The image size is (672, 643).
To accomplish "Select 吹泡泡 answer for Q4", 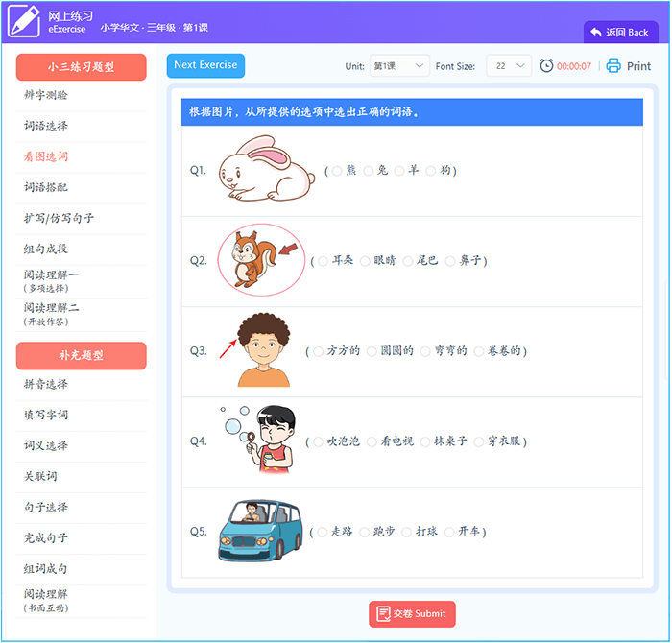I will click(319, 441).
